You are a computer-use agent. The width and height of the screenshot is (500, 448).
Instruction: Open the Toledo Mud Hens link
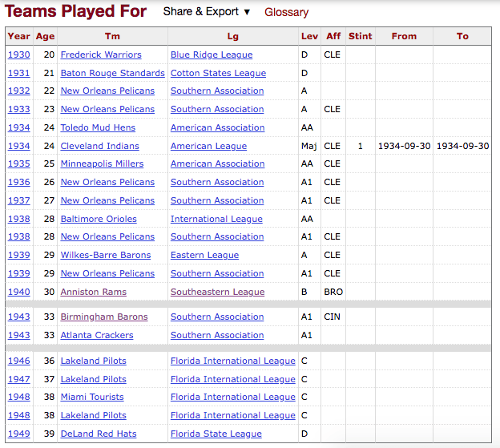coord(98,127)
